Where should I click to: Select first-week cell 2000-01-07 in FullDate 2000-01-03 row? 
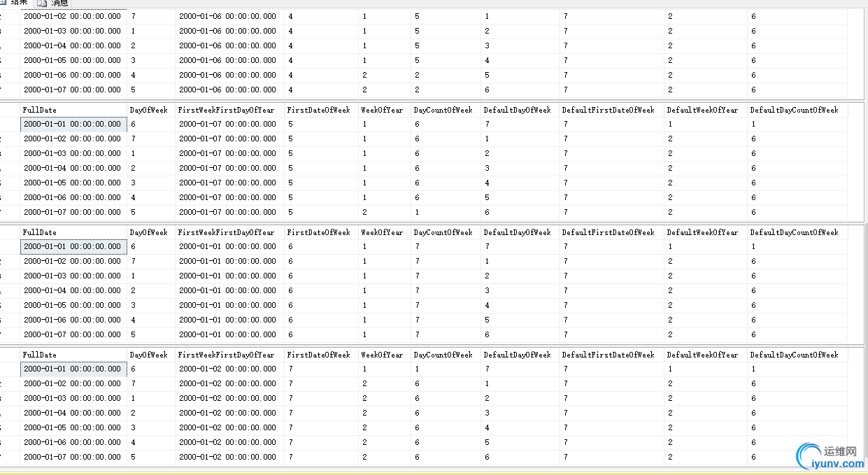tap(230, 153)
